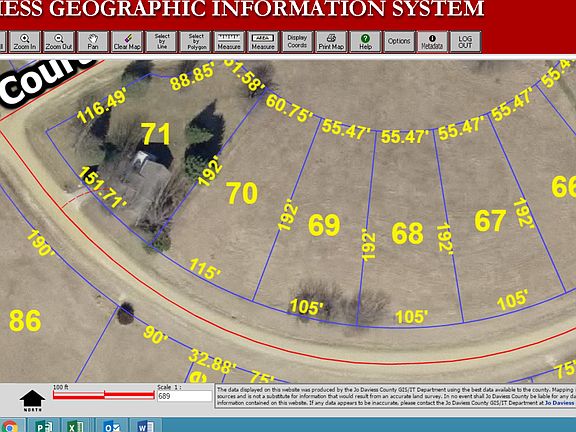Choose the Select by Polygon tool
The width and height of the screenshot is (576, 432).
[196, 42]
